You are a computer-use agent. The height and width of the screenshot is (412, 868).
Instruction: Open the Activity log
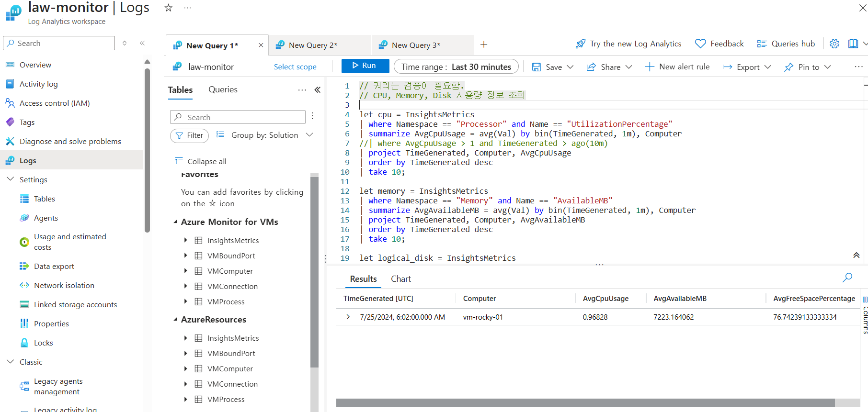pos(38,84)
